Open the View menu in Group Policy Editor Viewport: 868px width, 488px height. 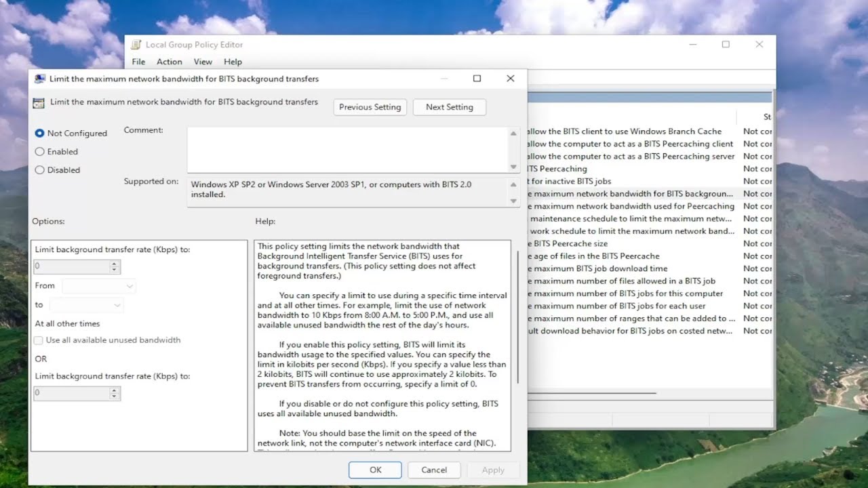(203, 62)
